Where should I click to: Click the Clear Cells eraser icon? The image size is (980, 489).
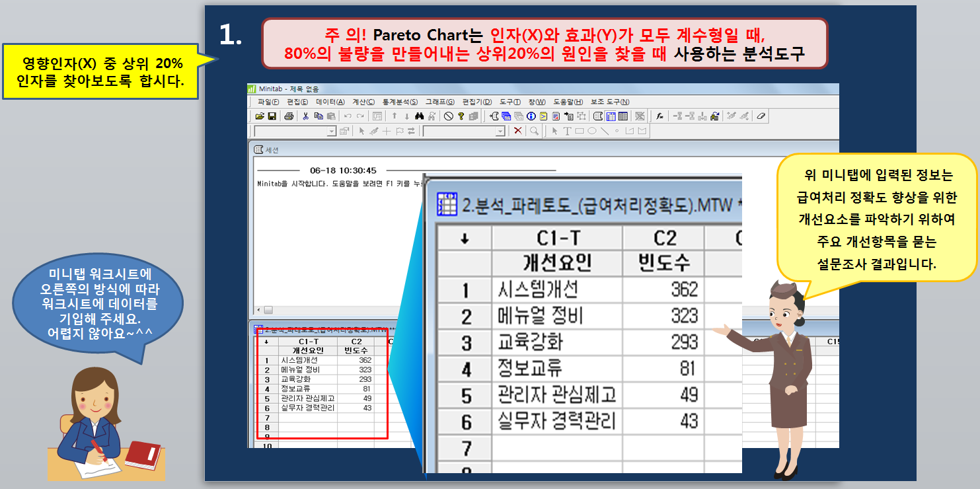click(761, 116)
